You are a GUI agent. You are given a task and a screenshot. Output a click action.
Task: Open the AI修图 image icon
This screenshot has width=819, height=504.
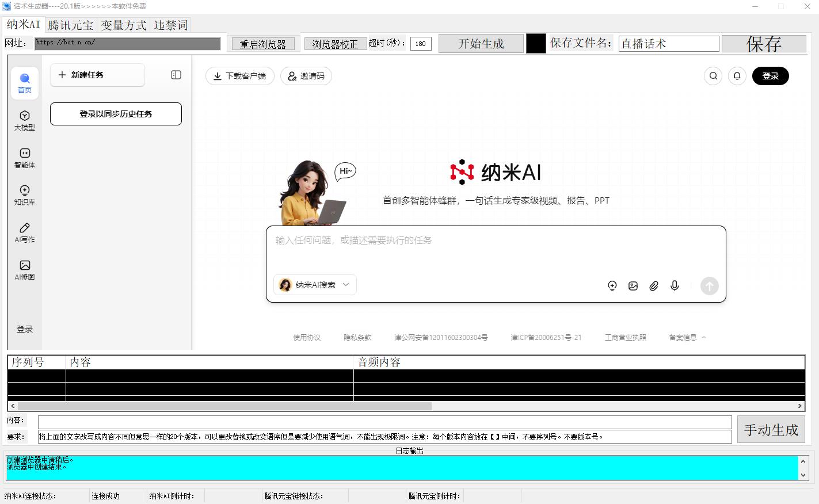tap(25, 270)
